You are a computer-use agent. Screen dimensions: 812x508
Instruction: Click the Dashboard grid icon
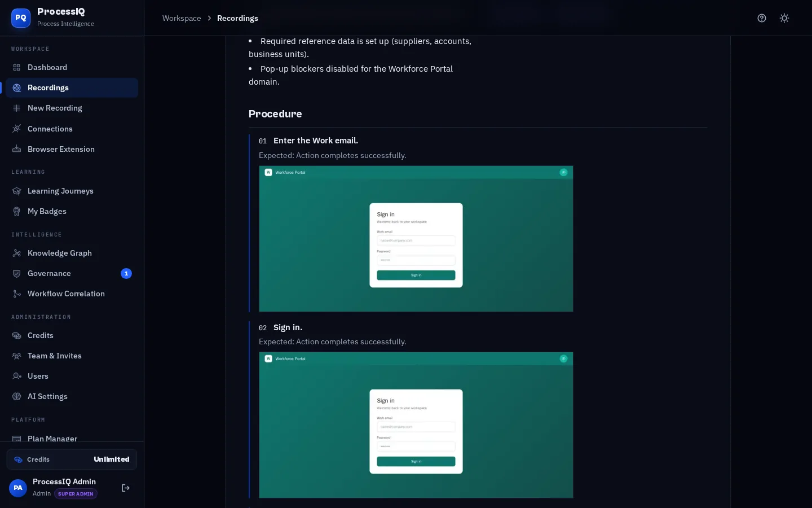click(17, 68)
